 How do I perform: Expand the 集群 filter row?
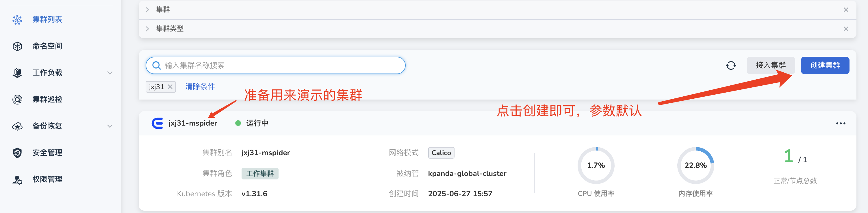tap(147, 10)
